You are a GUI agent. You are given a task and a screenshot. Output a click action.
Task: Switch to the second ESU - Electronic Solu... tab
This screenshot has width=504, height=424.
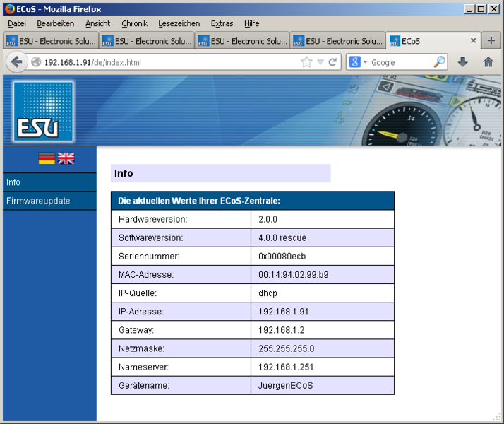[147, 41]
